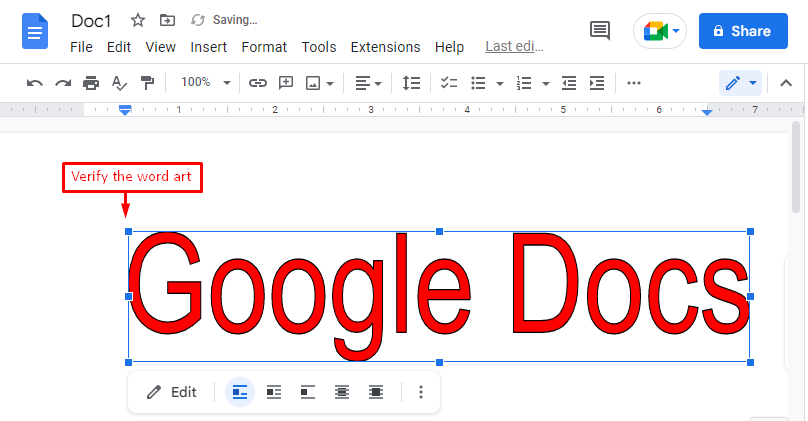Insert a link
Image resolution: width=808 pixels, height=421 pixels.
[x=258, y=83]
